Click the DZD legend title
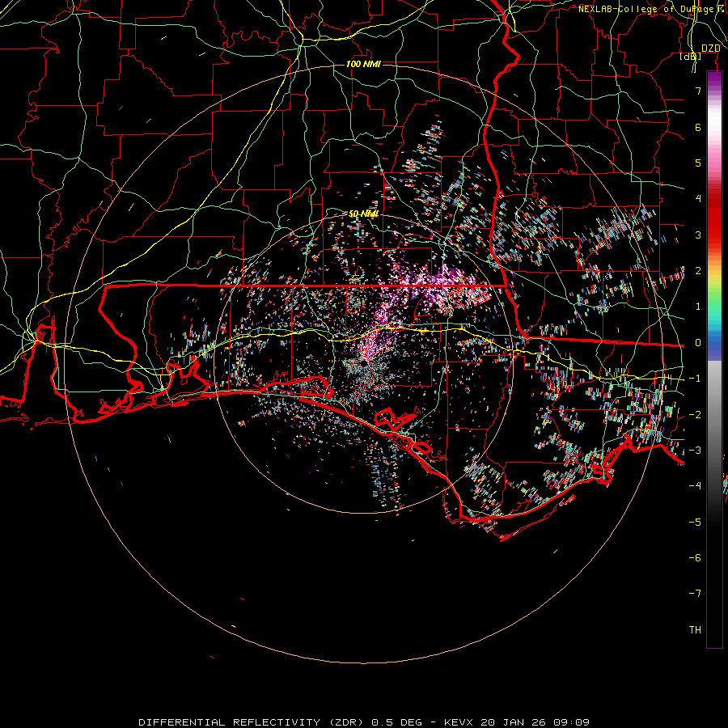This screenshot has width=728, height=728. click(x=710, y=49)
